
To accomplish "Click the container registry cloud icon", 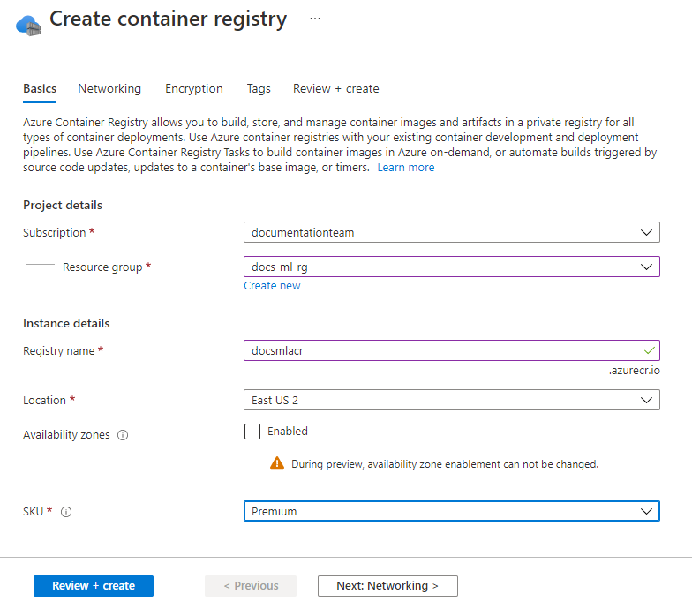I will click(x=28, y=22).
